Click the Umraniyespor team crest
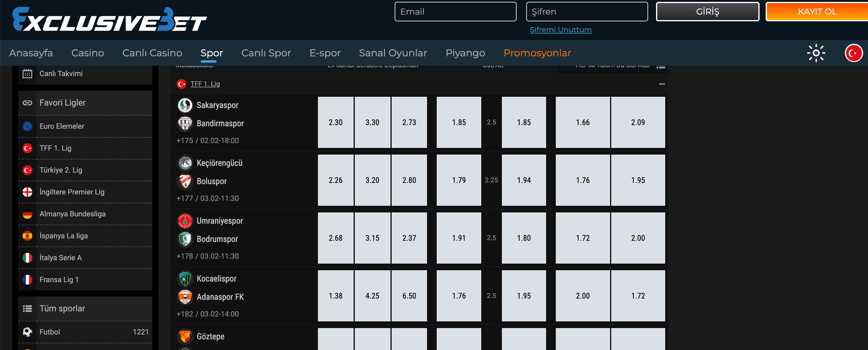This screenshot has width=868, height=350. (185, 221)
